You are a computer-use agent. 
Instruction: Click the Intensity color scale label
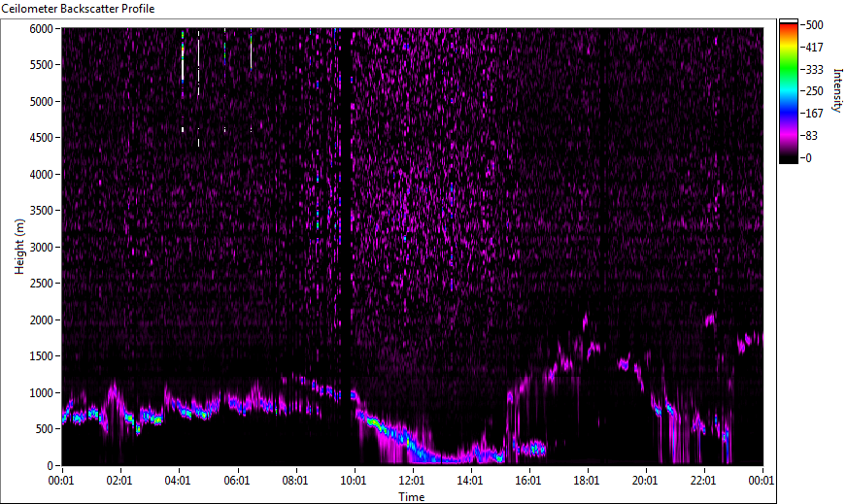(x=838, y=90)
